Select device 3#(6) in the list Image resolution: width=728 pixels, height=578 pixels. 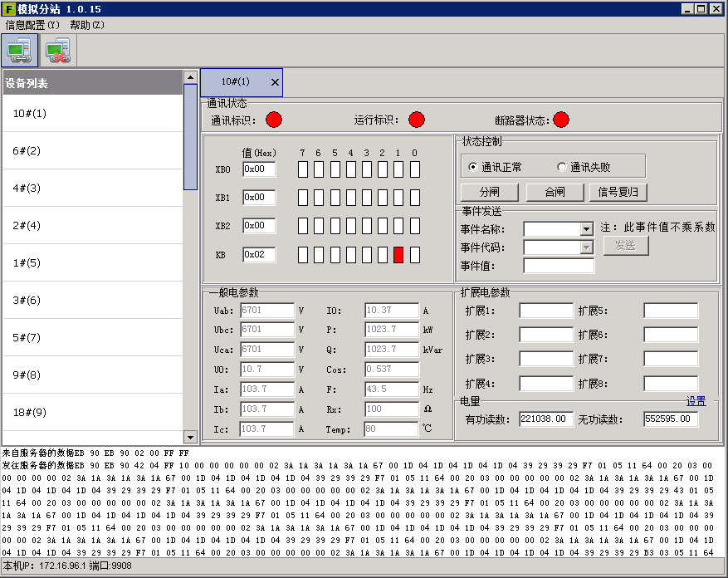[x=93, y=300]
